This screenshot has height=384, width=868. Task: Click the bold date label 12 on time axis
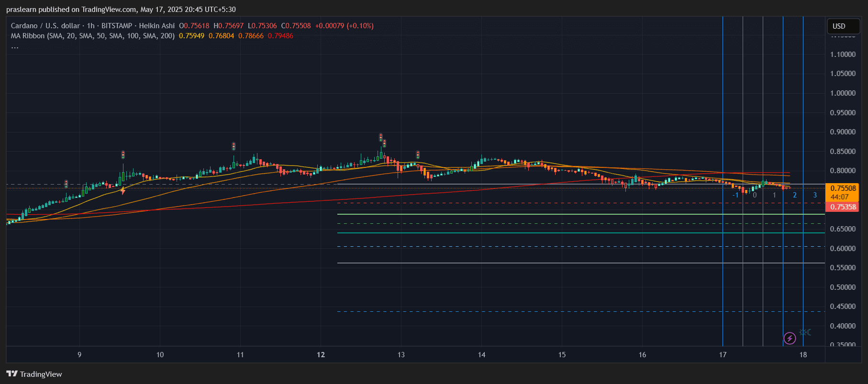pos(321,354)
